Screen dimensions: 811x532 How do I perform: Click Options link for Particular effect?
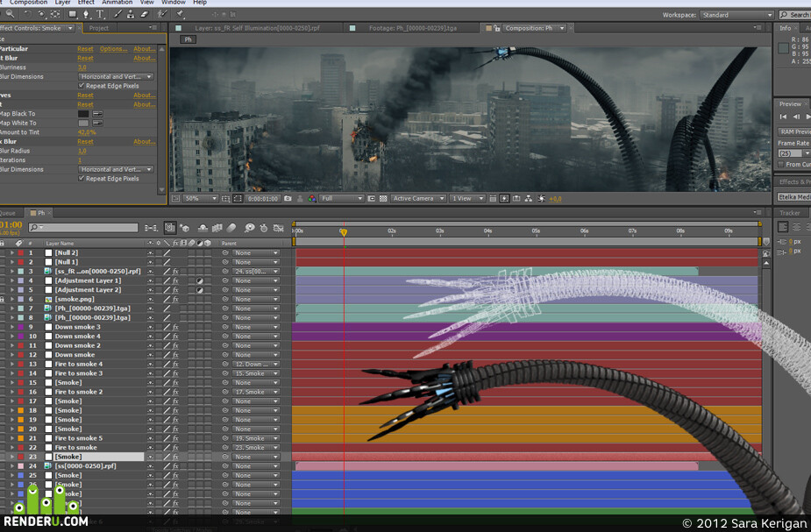coord(113,48)
